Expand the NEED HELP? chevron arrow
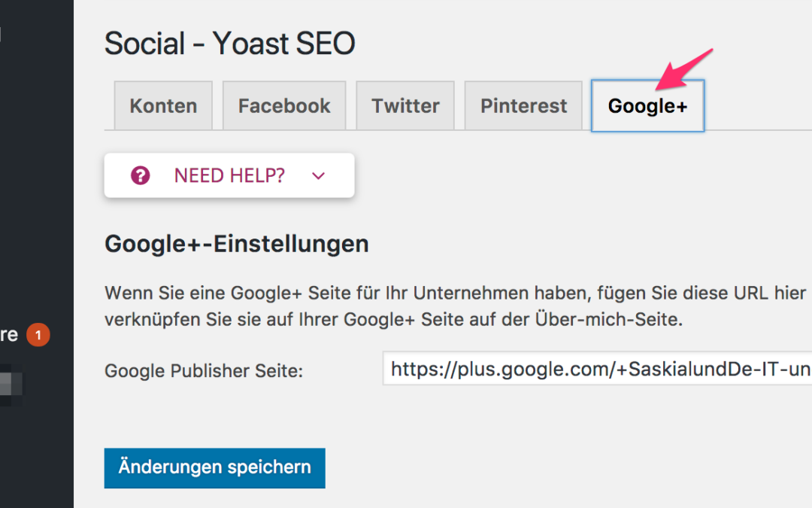 tap(319, 175)
